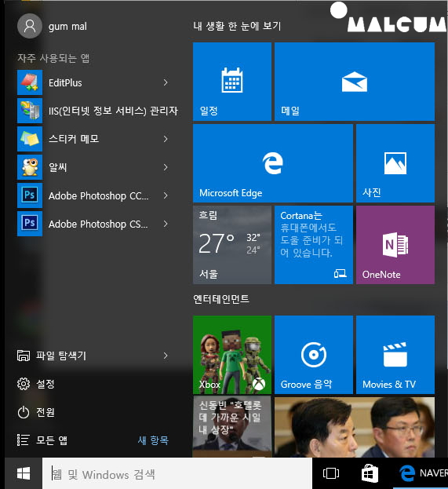This screenshot has width=448, height=489.
Task: Open the Seoul weather tile
Action: (232, 245)
